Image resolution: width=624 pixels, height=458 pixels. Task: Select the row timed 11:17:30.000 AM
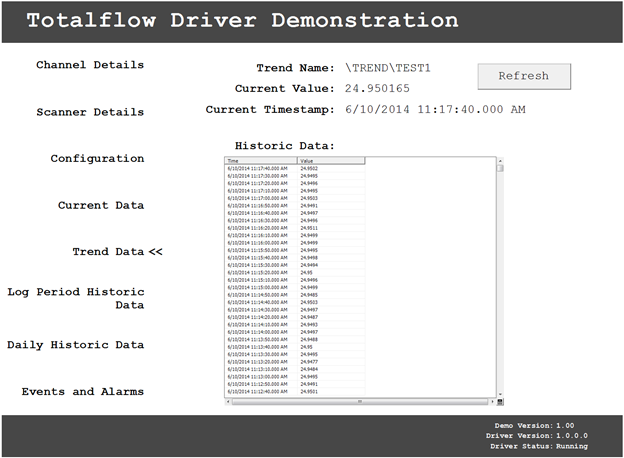[x=295, y=176]
